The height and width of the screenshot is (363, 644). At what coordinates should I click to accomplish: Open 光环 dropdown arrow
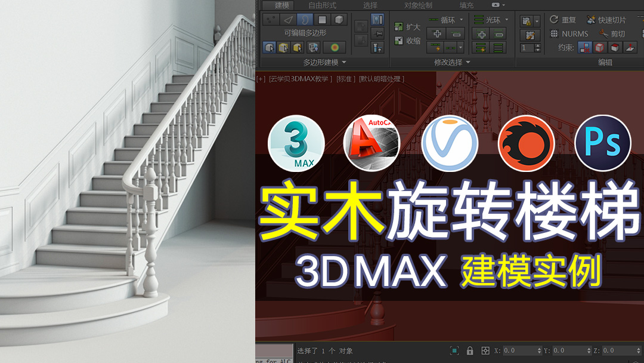pyautogui.click(x=506, y=19)
